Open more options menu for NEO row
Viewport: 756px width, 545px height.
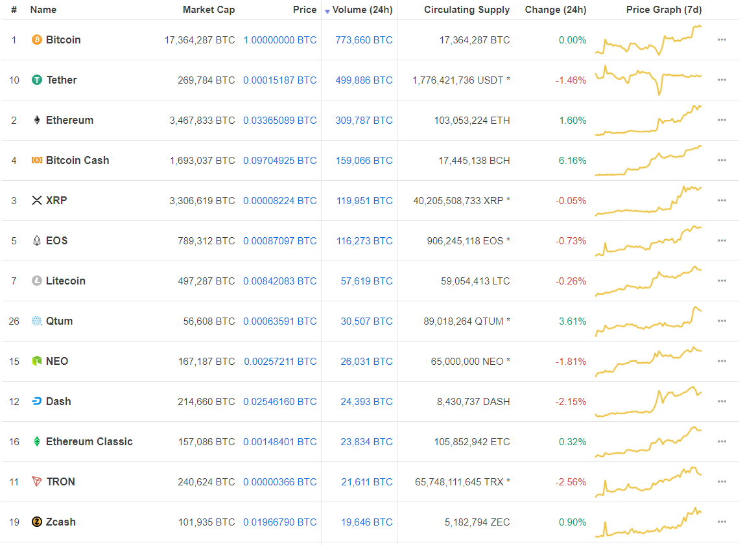coord(721,361)
